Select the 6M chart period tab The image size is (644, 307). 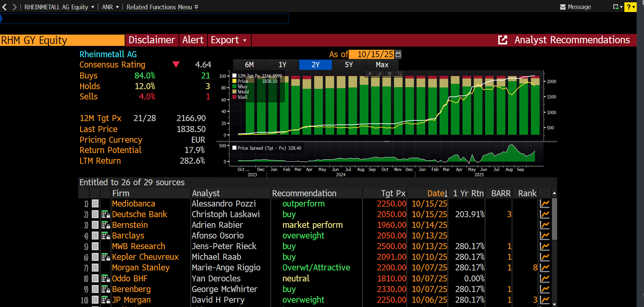(249, 65)
